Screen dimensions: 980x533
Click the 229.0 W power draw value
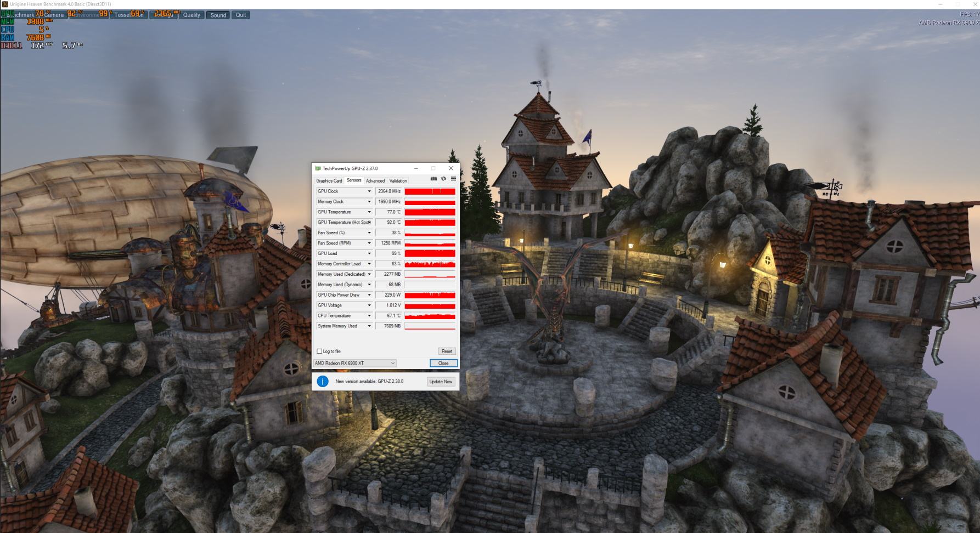(x=389, y=295)
